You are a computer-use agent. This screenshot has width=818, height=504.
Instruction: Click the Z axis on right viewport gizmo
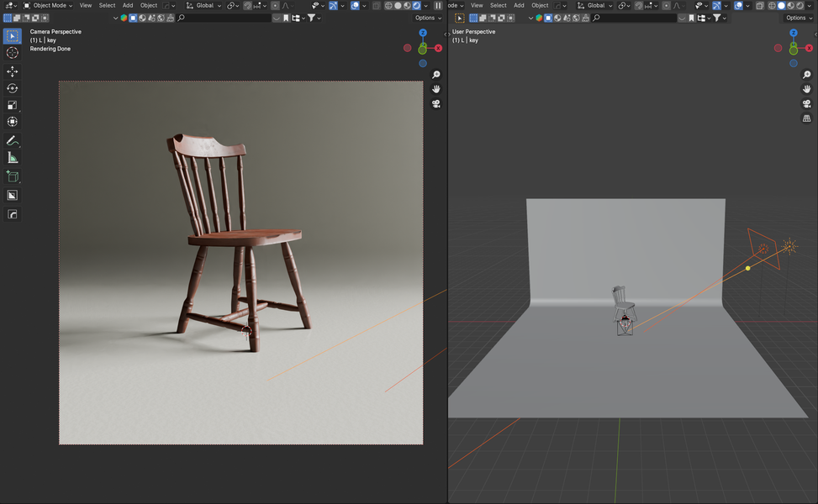794,33
